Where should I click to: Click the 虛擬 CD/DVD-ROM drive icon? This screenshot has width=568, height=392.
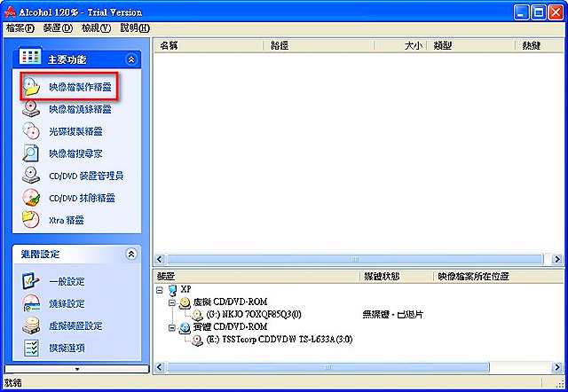pyautogui.click(x=185, y=302)
